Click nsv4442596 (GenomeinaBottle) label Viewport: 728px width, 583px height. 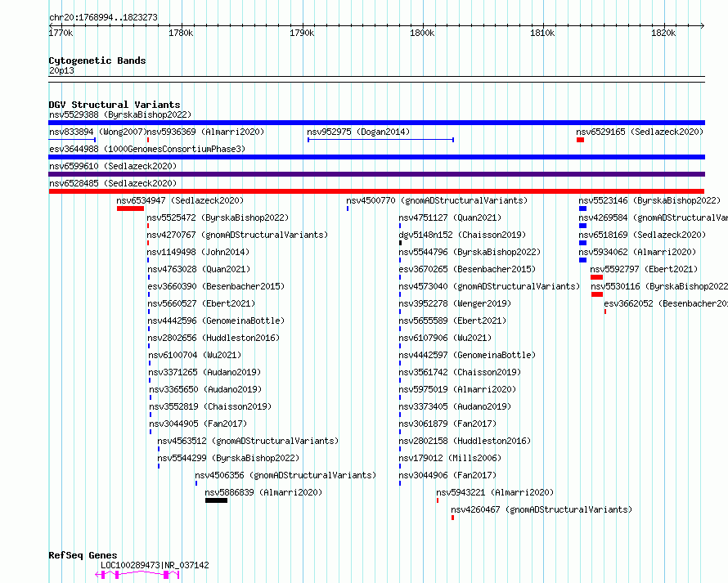pos(217,321)
